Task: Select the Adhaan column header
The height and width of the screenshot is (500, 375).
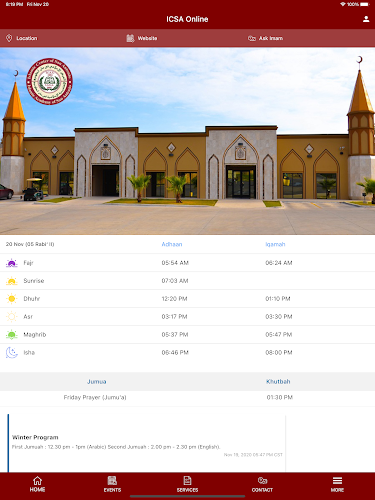Action: tap(172, 244)
